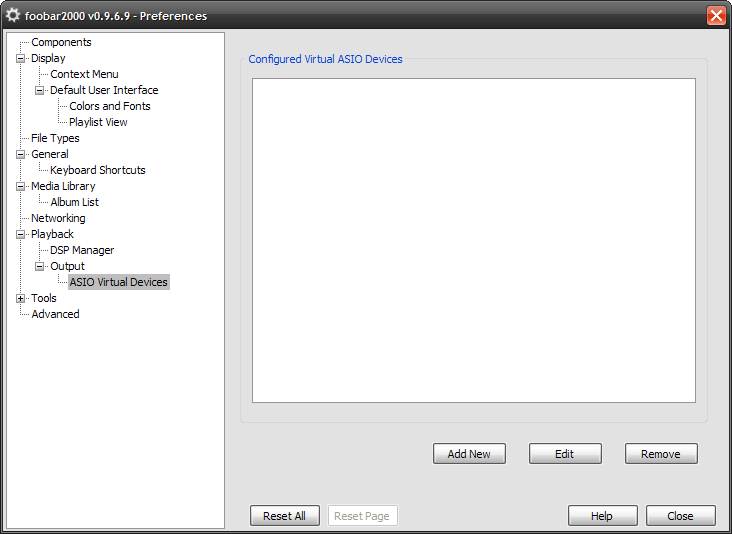Open DSP Manager settings
This screenshot has height=534, width=732.
tap(82, 250)
